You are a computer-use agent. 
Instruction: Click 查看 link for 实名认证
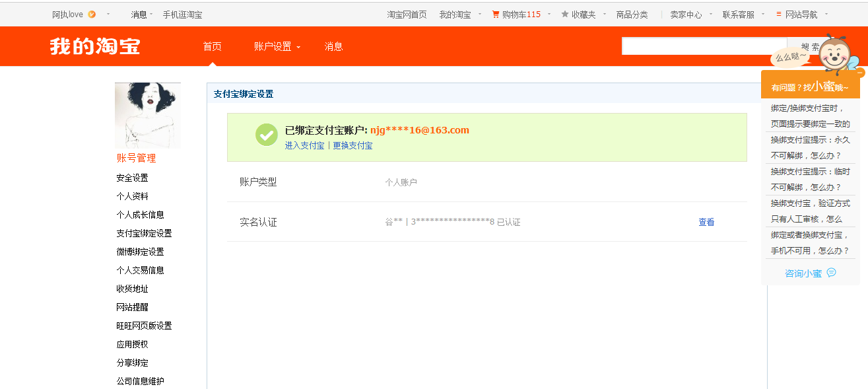pyautogui.click(x=706, y=222)
